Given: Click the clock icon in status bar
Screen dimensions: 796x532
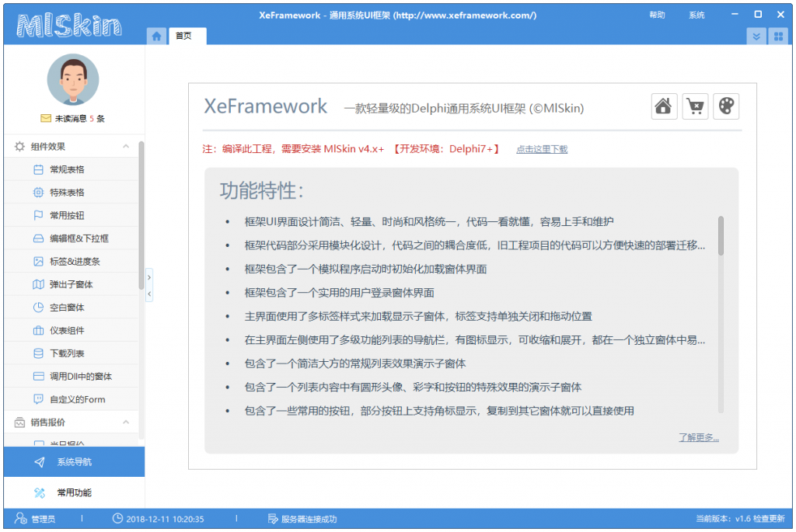Looking at the screenshot, I should click(x=117, y=518).
